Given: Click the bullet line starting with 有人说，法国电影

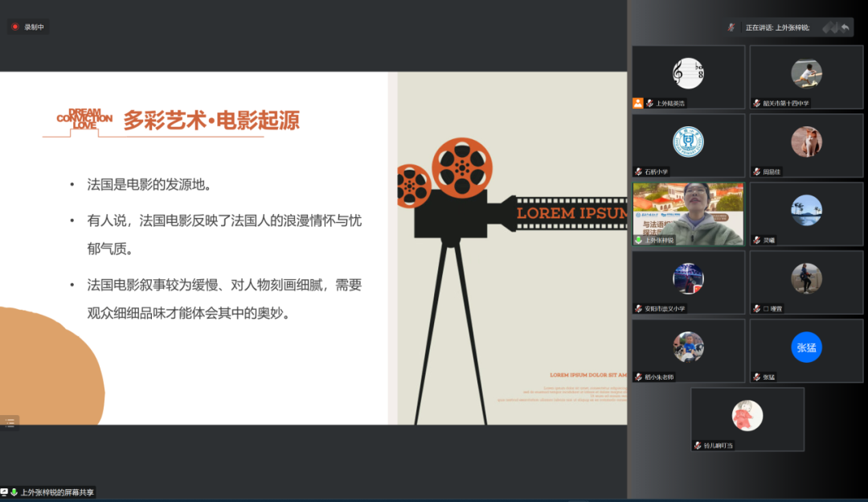Looking at the screenshot, I should [x=224, y=234].
